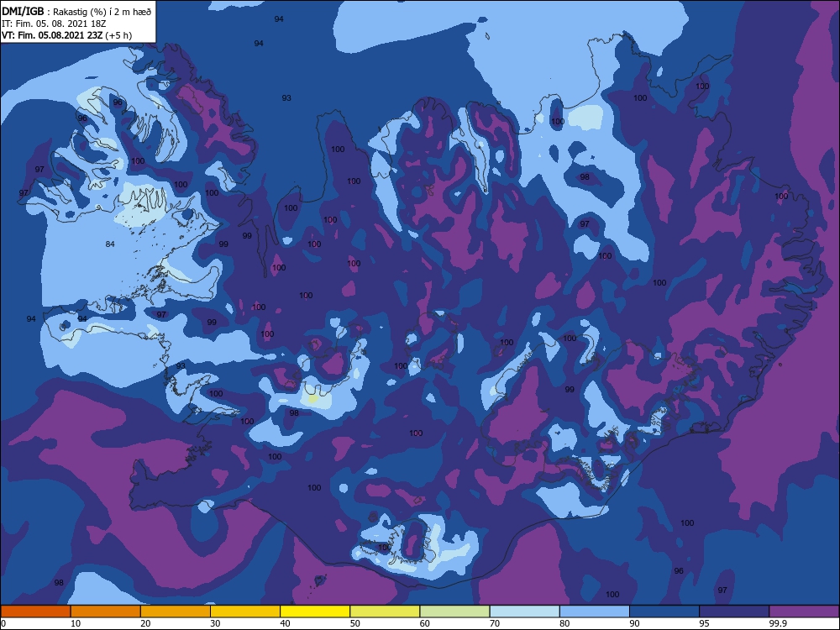This screenshot has width=840, height=630.
Task: Click the '20' legend scale label
Action: point(145,623)
